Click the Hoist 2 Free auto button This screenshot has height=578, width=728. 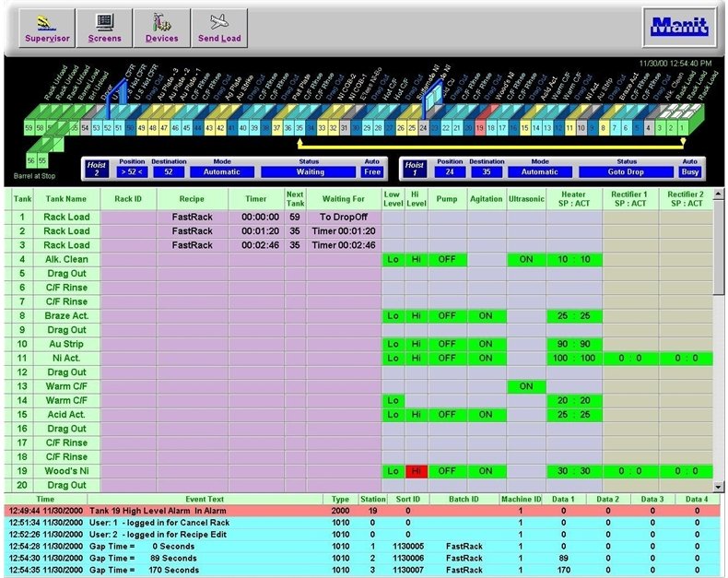(370, 171)
